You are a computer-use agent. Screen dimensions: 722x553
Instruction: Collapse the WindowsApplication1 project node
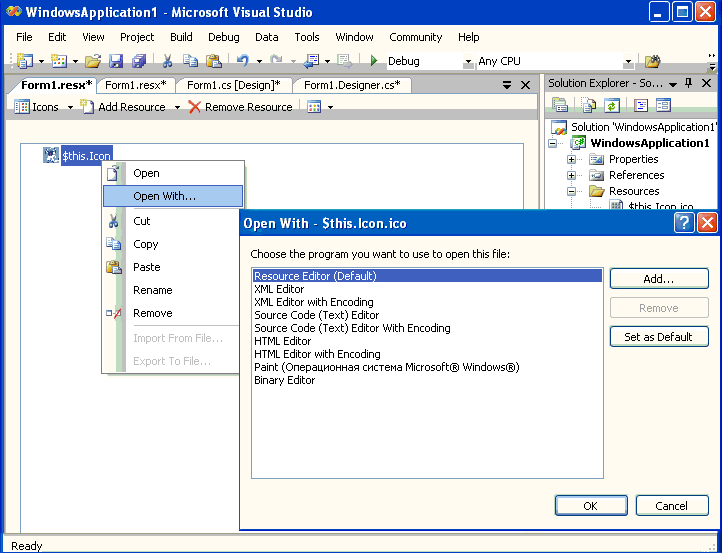click(x=553, y=144)
